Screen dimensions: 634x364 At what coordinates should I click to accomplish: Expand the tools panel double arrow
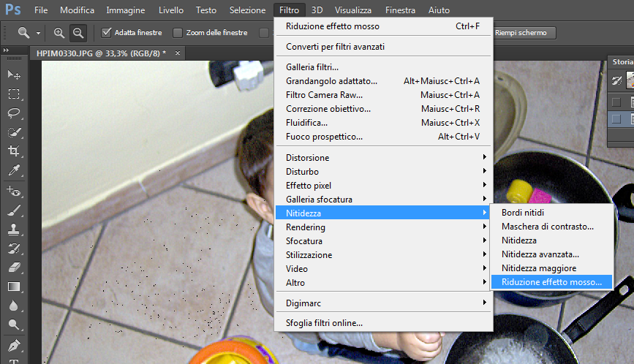click(x=6, y=50)
